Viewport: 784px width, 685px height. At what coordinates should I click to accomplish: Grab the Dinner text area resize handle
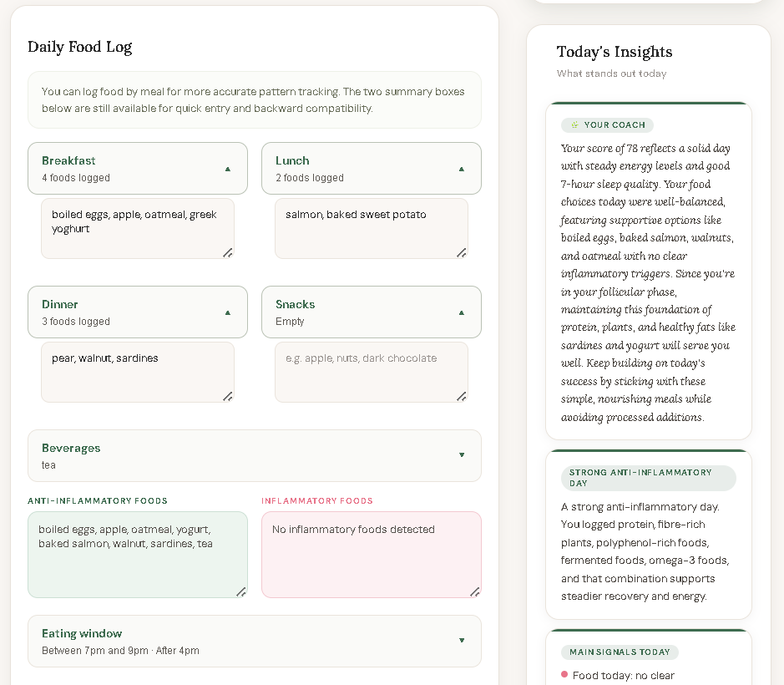(227, 396)
